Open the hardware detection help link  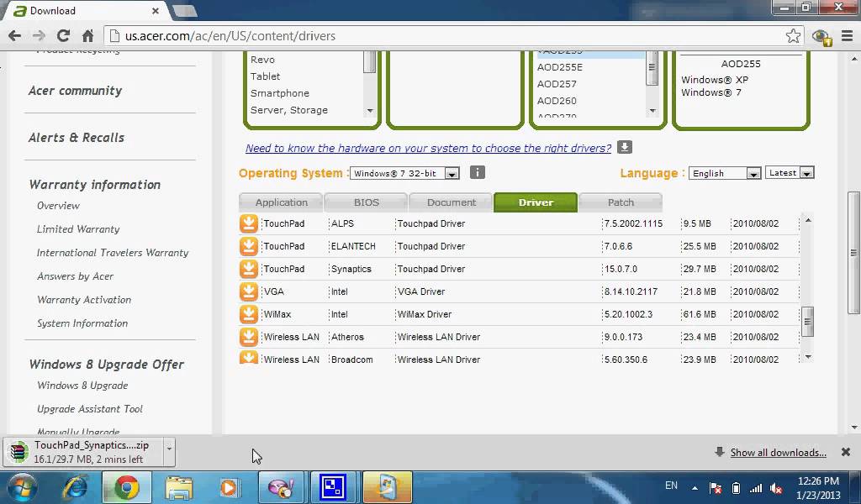[428, 148]
